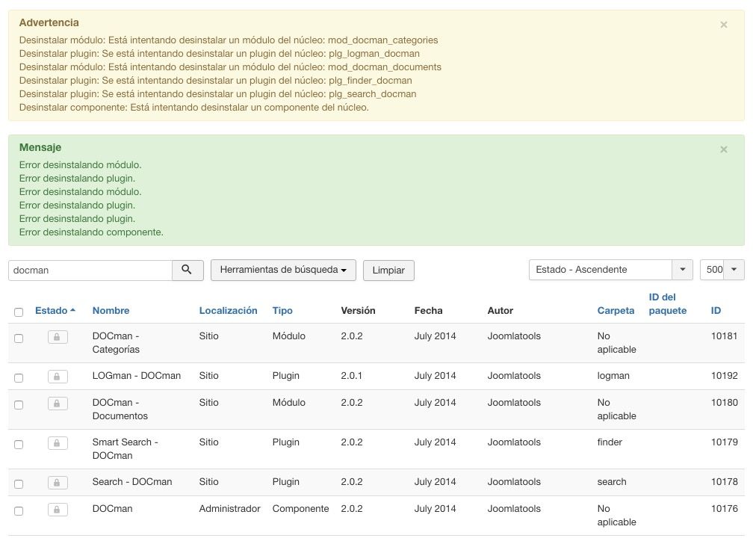Click the 'Componente' type cell
Screen dimensions: 756x547
[300, 509]
